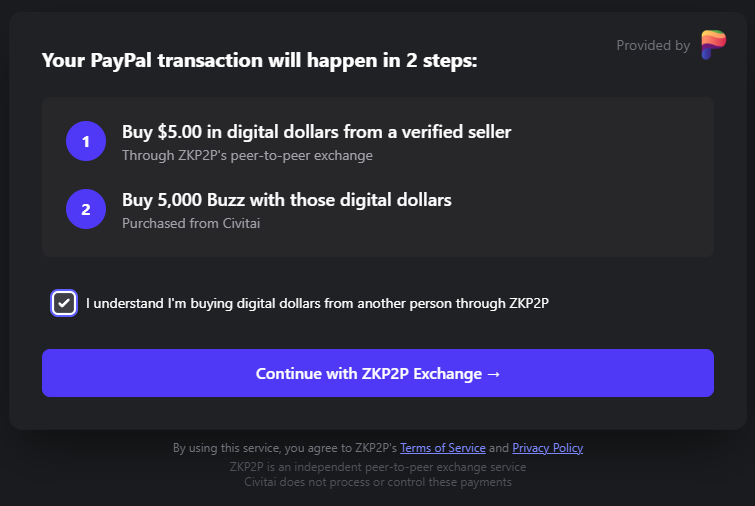Click the "By using this service" agreement text
This screenshot has height=506, width=755.
tap(285, 448)
